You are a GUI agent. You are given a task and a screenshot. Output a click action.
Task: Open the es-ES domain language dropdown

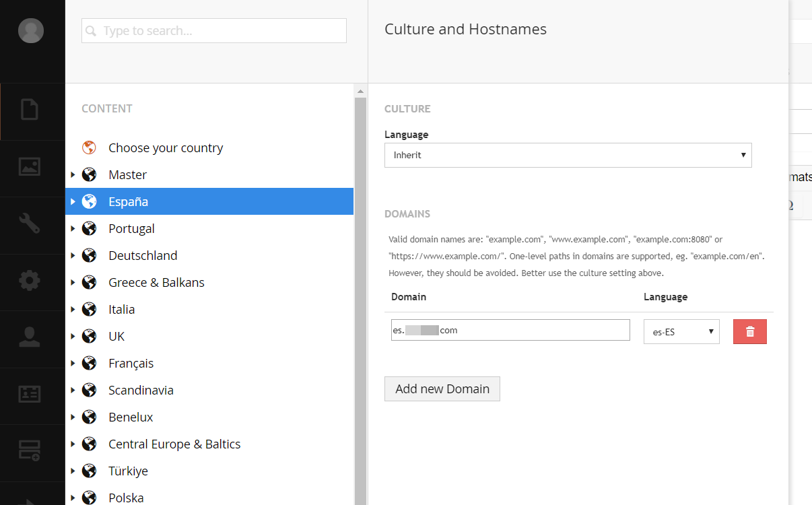pyautogui.click(x=681, y=331)
